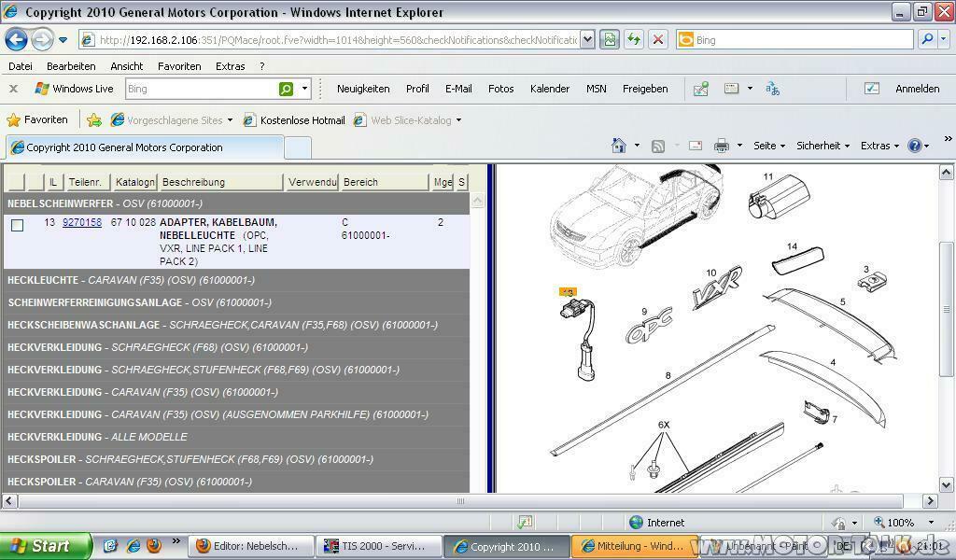
Task: Open the Seite dropdown menu
Action: point(769,146)
